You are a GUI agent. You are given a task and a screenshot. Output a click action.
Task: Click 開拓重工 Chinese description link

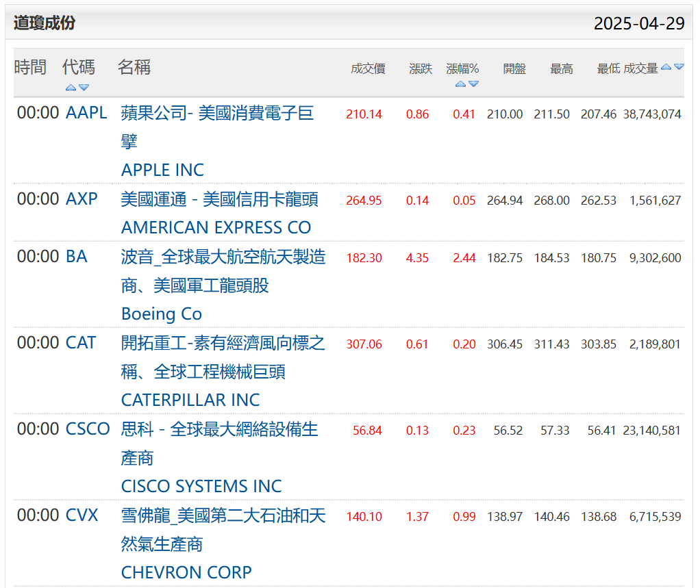tap(223, 357)
